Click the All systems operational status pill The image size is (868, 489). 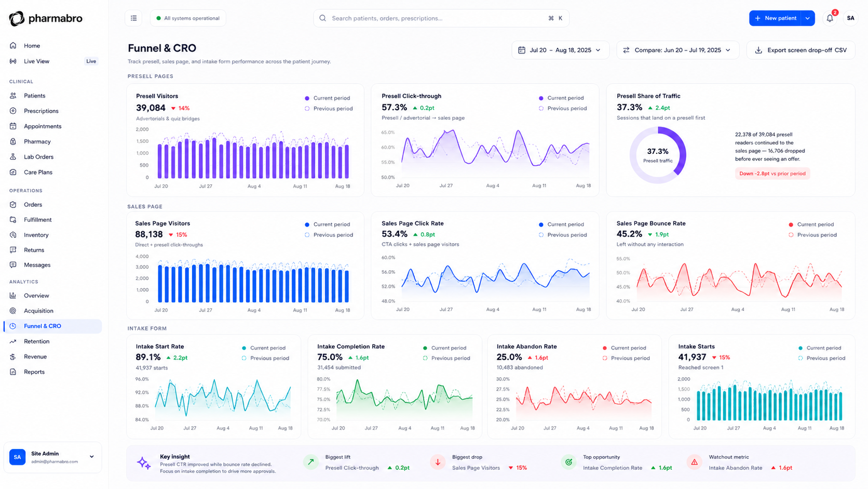point(188,18)
